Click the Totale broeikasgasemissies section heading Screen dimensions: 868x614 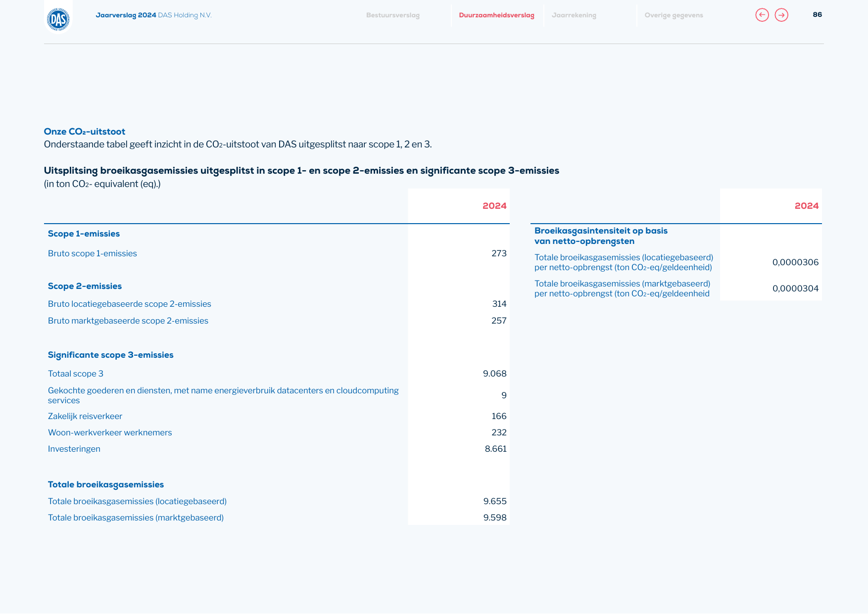pos(106,485)
